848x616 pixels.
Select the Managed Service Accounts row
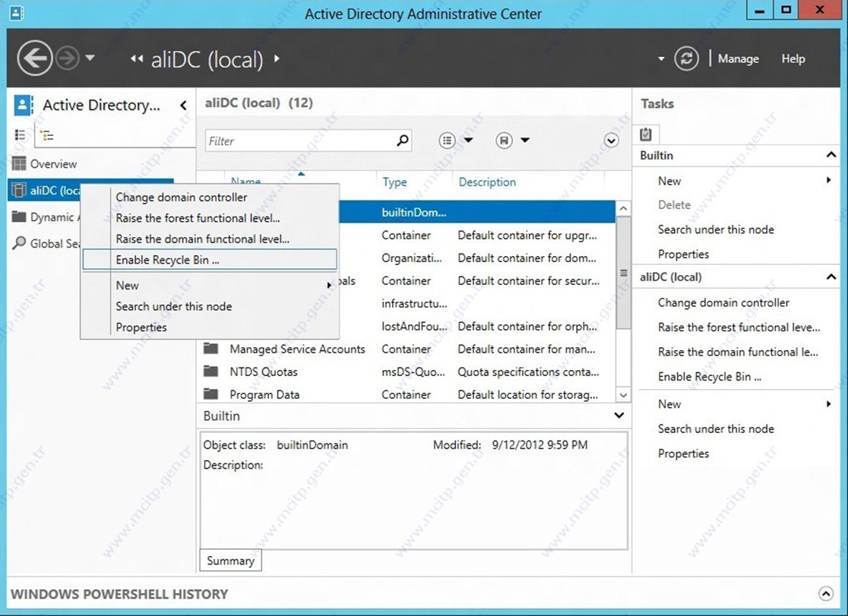pyautogui.click(x=407, y=349)
